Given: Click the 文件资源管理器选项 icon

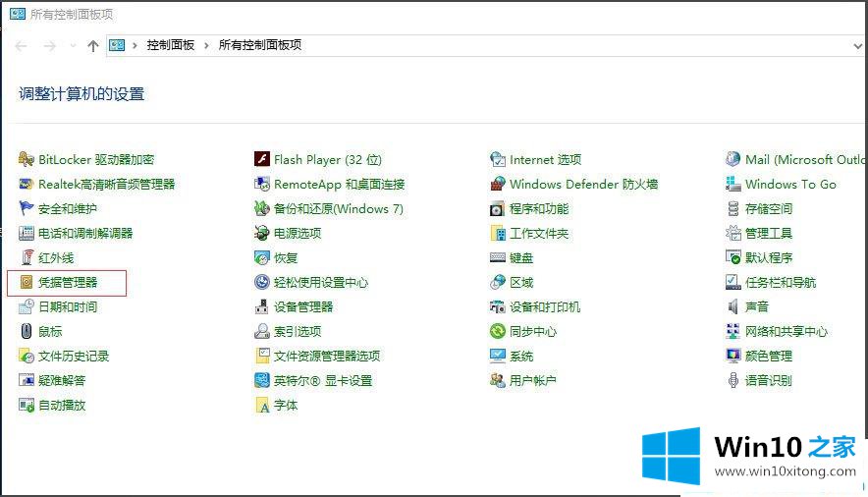Looking at the screenshot, I should [262, 356].
